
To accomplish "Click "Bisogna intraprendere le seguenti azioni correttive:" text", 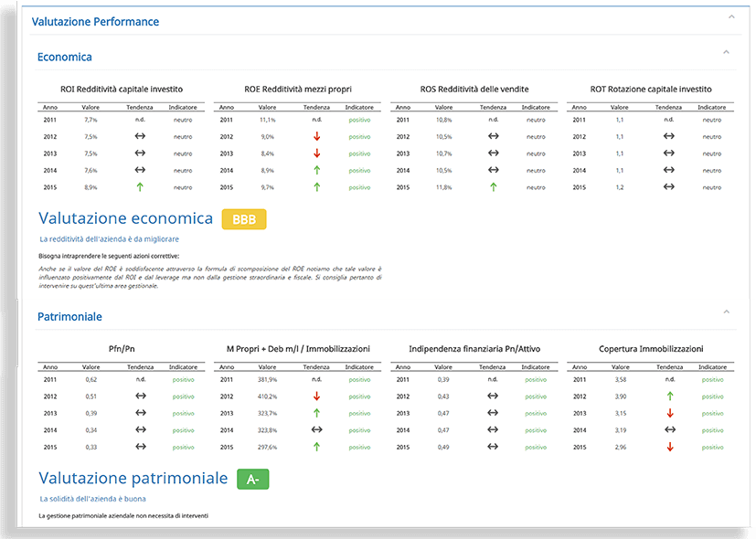I will pyautogui.click(x=109, y=256).
